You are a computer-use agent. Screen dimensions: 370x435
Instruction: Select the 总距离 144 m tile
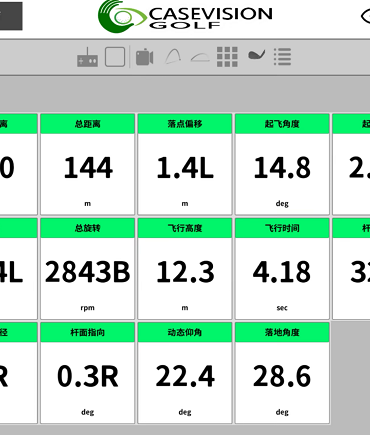click(x=88, y=164)
